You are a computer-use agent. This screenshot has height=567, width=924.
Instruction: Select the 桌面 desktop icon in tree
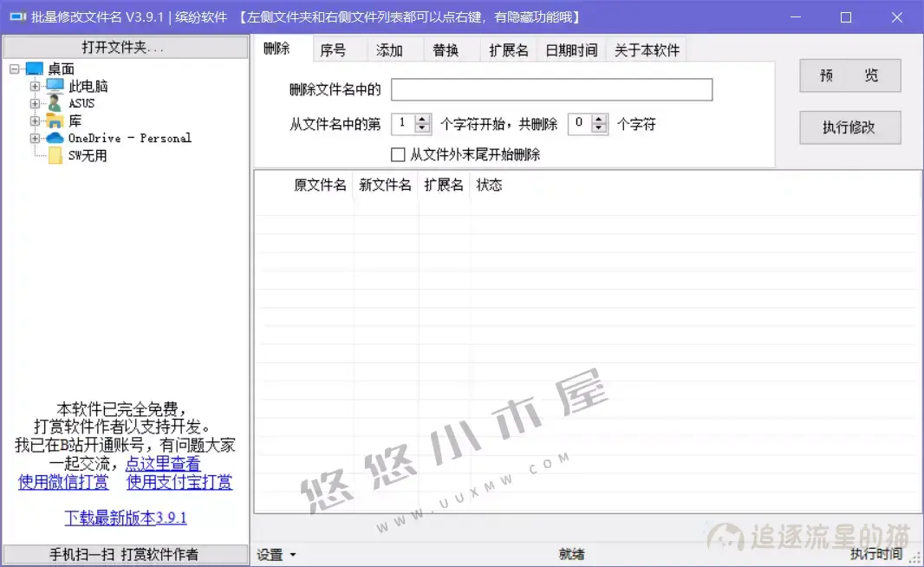33,68
